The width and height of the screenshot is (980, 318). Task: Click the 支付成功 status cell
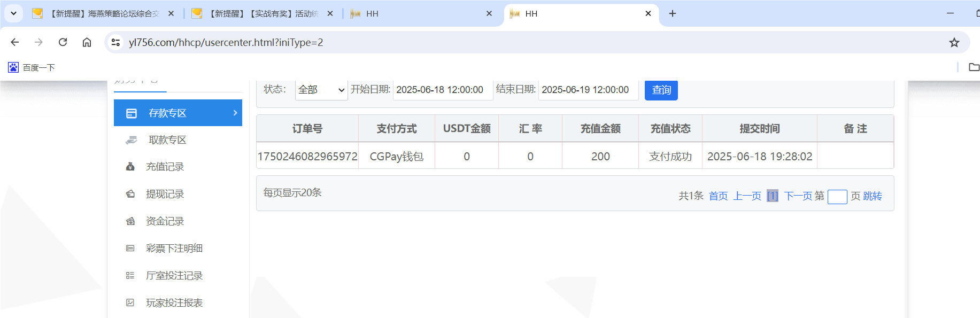coord(670,157)
